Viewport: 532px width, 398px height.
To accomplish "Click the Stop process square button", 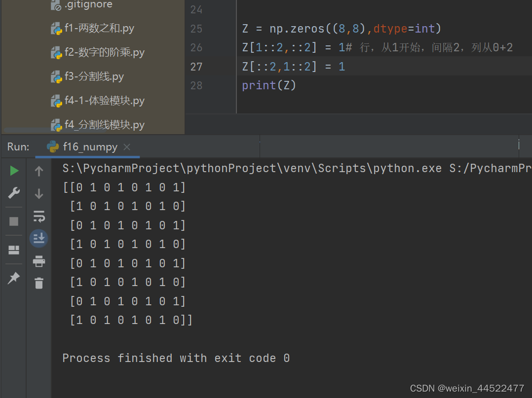I will 14,221.
